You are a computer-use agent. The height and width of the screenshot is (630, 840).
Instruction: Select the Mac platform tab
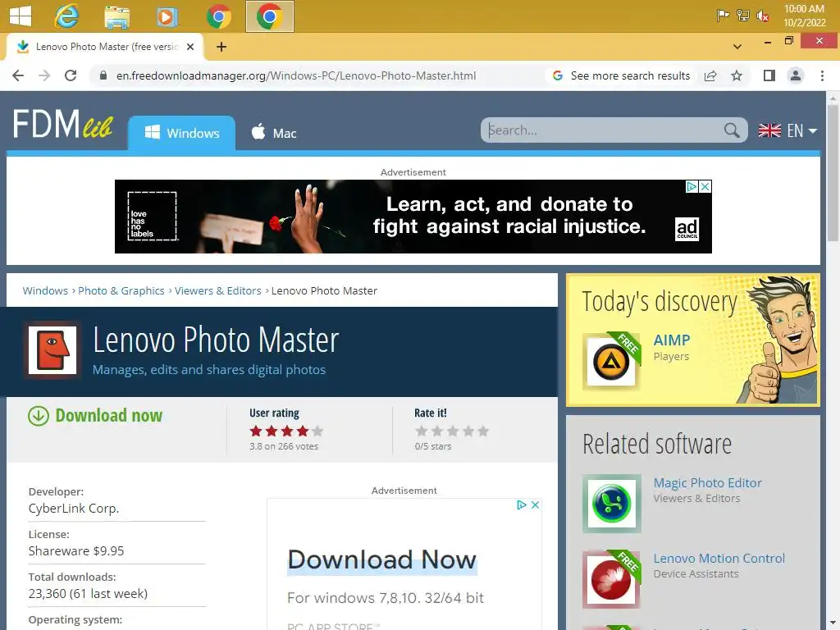tap(274, 133)
